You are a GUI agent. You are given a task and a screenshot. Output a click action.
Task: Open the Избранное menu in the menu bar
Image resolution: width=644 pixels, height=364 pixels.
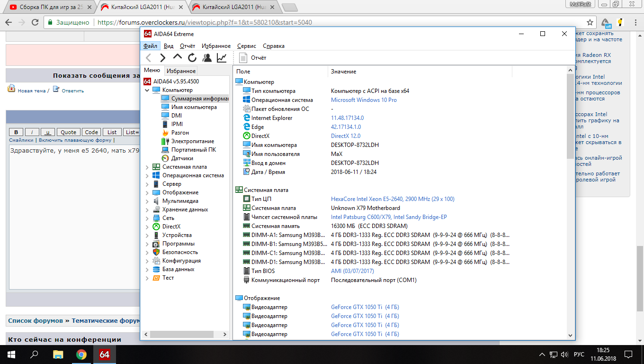216,46
